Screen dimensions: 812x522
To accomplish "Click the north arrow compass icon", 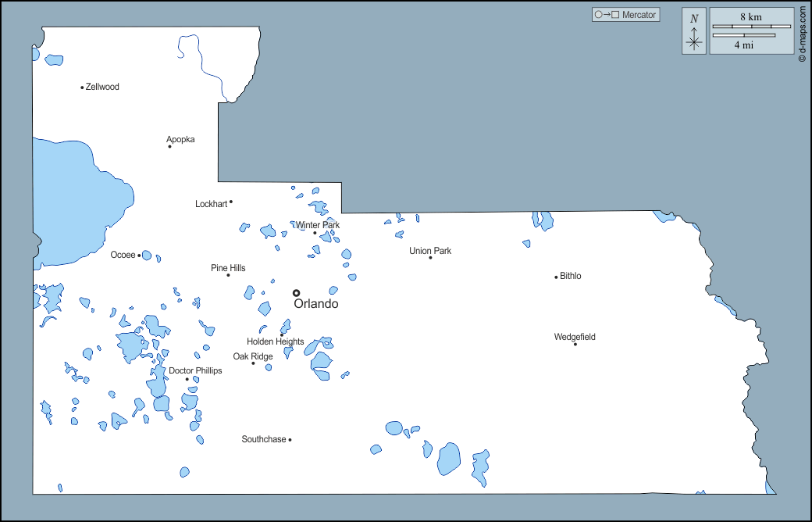I will tap(694, 32).
